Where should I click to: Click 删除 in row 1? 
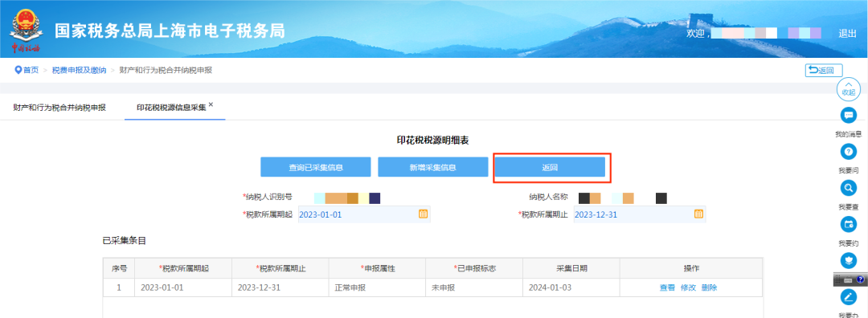click(x=709, y=287)
